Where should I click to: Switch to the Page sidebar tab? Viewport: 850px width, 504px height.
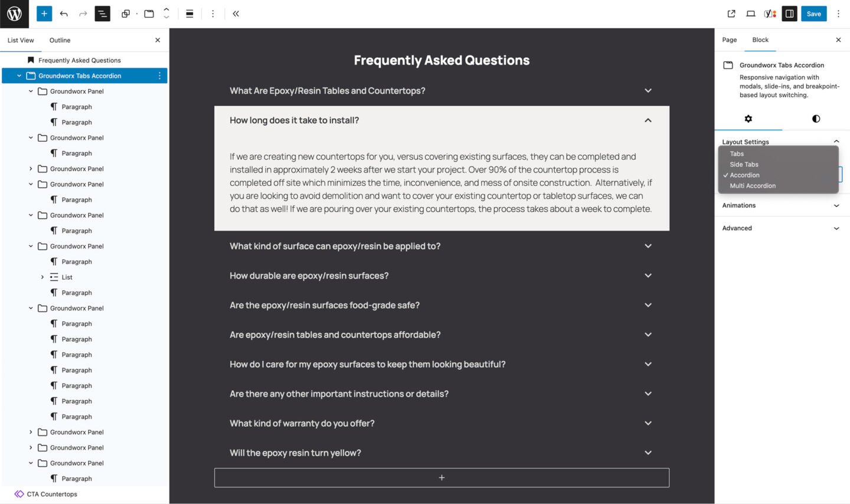coord(729,40)
